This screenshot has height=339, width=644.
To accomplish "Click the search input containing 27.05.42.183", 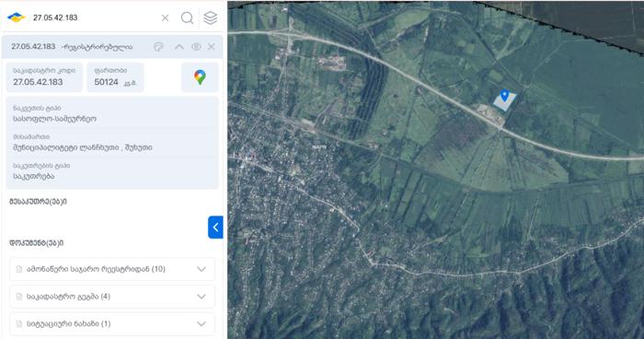I will click(x=95, y=18).
